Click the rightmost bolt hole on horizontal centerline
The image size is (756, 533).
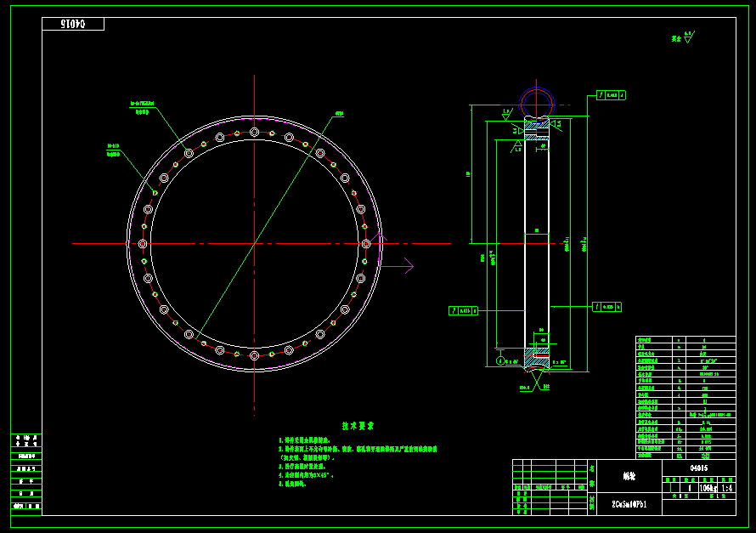pyautogui.click(x=366, y=244)
